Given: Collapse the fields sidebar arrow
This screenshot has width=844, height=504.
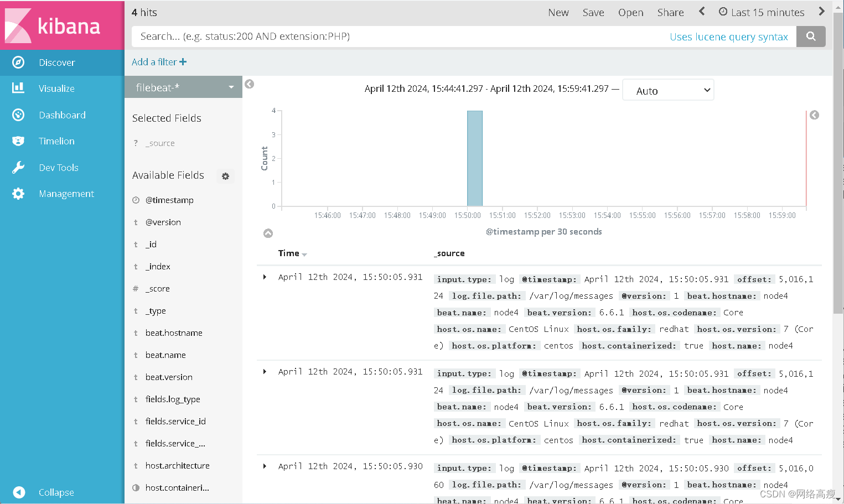Looking at the screenshot, I should 250,84.
